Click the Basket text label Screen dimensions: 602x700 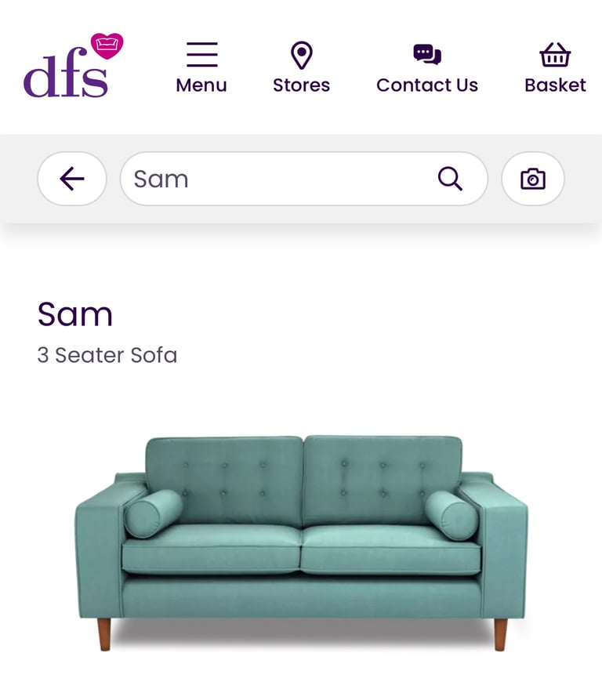pos(555,85)
